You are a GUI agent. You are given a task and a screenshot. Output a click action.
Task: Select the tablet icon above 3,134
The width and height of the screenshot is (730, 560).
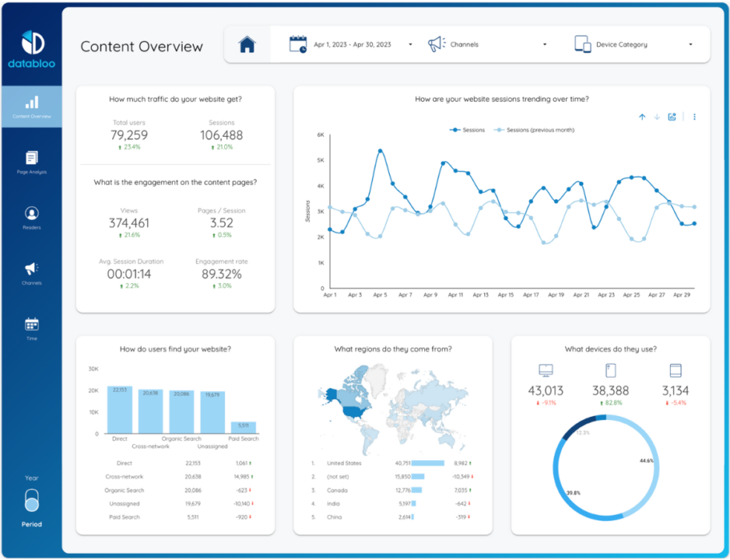pos(676,370)
